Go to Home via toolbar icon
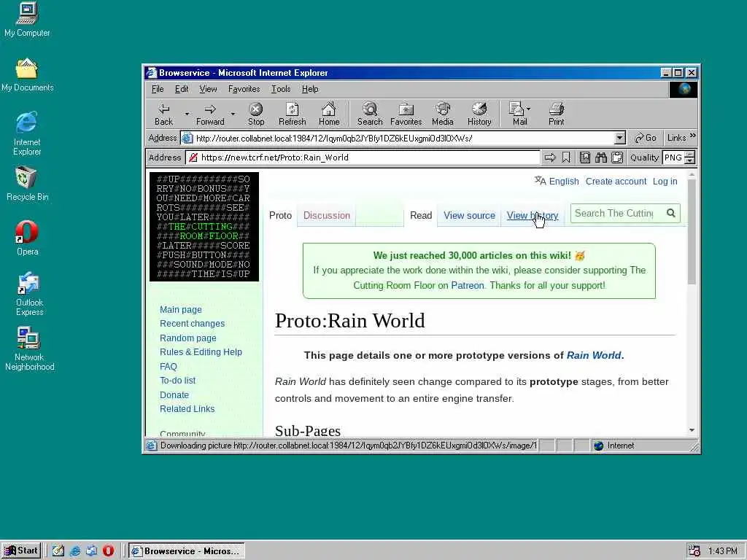747x560 pixels. [x=329, y=114]
